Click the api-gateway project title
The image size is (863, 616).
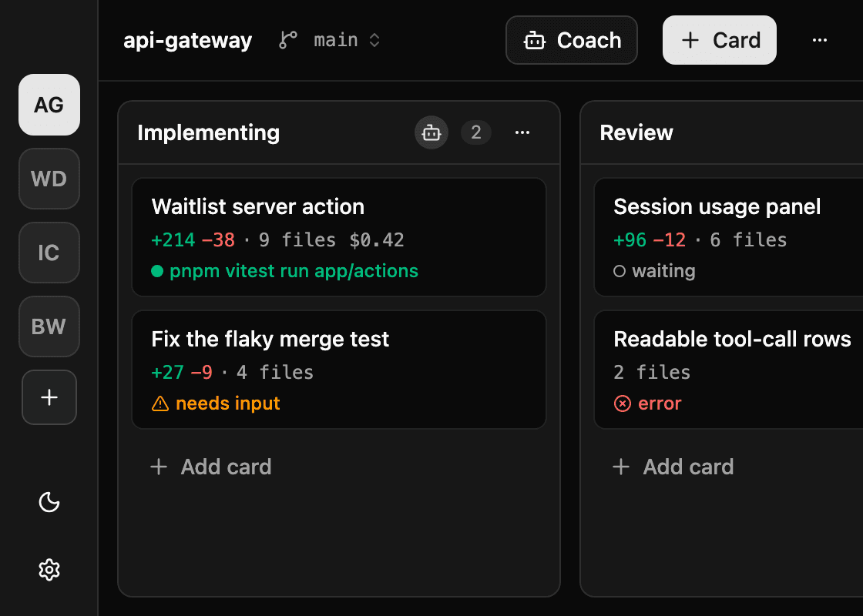click(x=188, y=40)
